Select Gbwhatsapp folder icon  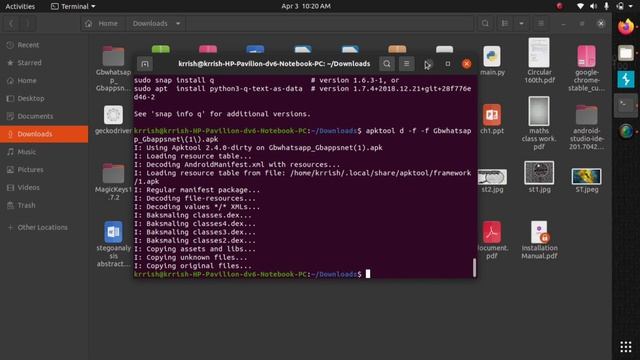point(113,56)
